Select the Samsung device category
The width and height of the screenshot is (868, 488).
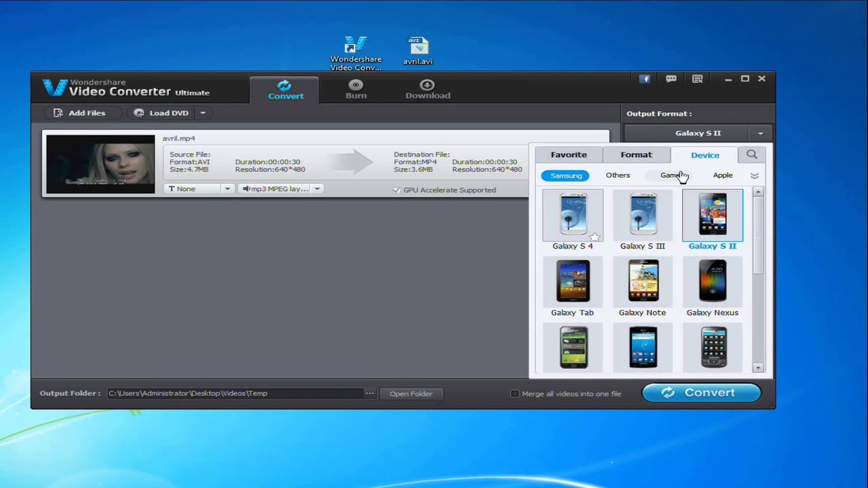tap(566, 176)
